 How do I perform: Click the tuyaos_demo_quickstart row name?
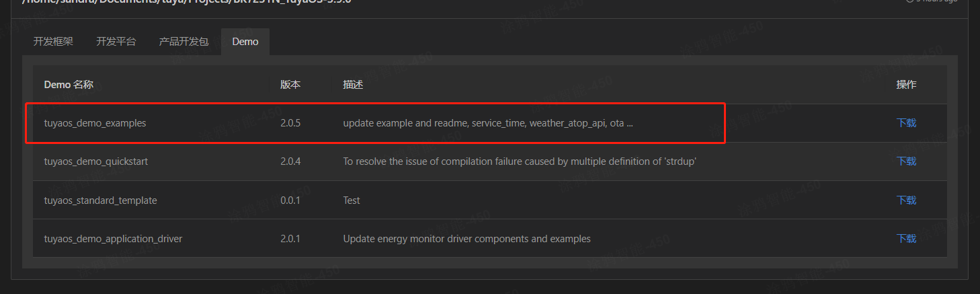tap(96, 161)
